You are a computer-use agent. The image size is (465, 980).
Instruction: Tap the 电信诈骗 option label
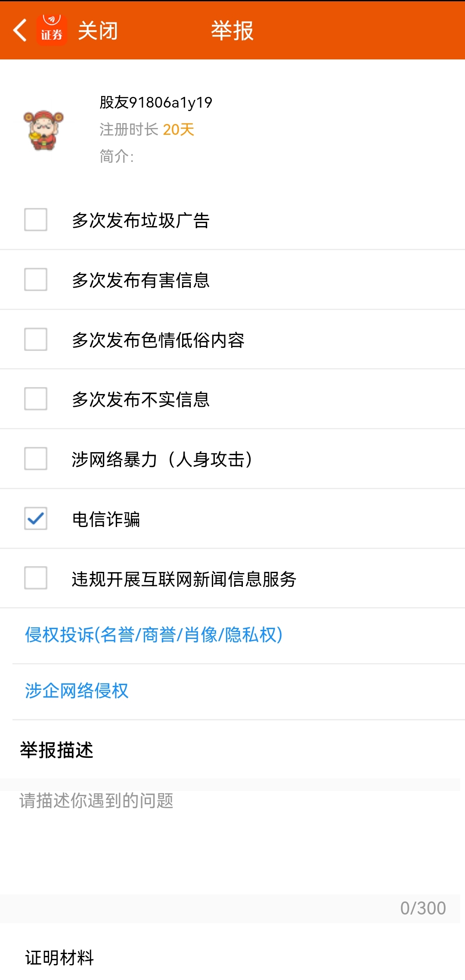pyautogui.click(x=106, y=519)
